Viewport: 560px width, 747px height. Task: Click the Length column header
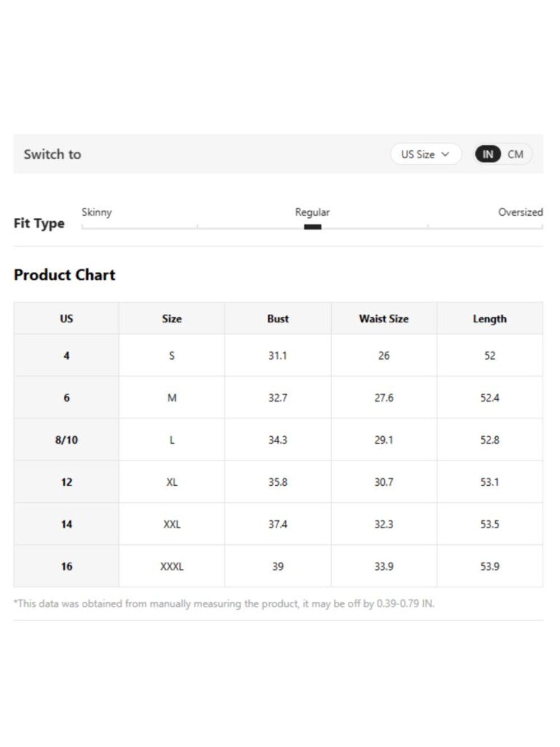coord(489,318)
